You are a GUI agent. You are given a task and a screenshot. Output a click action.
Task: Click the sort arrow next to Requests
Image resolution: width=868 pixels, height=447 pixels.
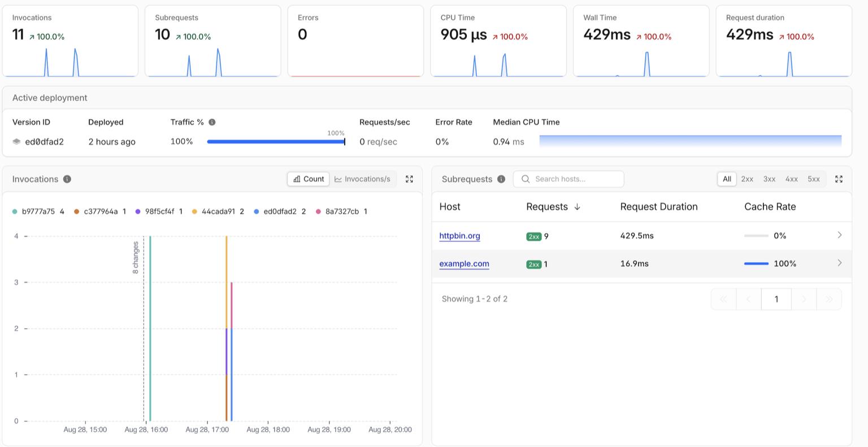[x=577, y=207]
